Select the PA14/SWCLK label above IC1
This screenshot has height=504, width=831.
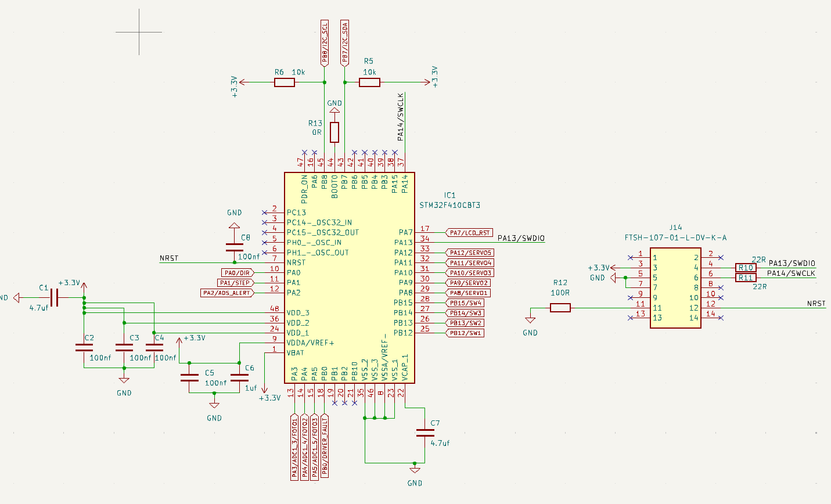coord(401,116)
